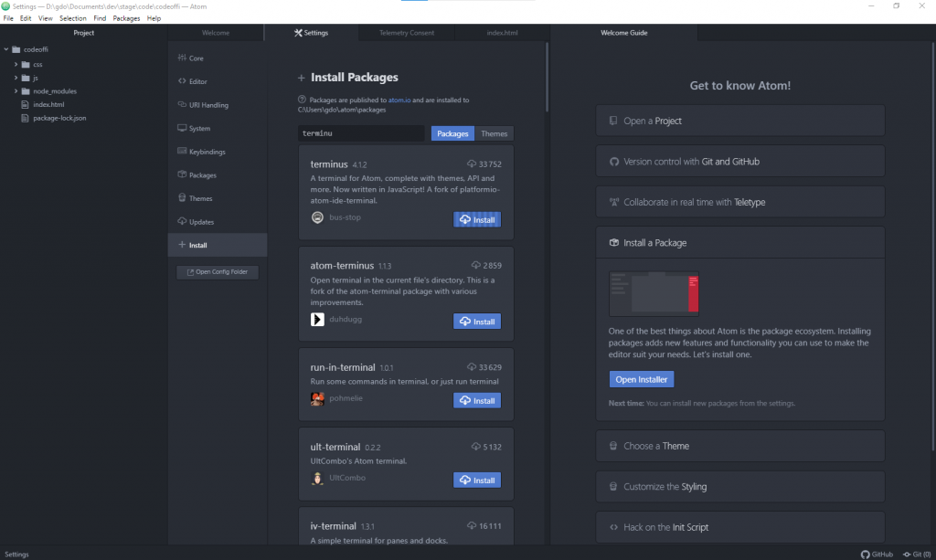Click terminus download count icon
This screenshot has height=560, width=936.
click(x=472, y=164)
